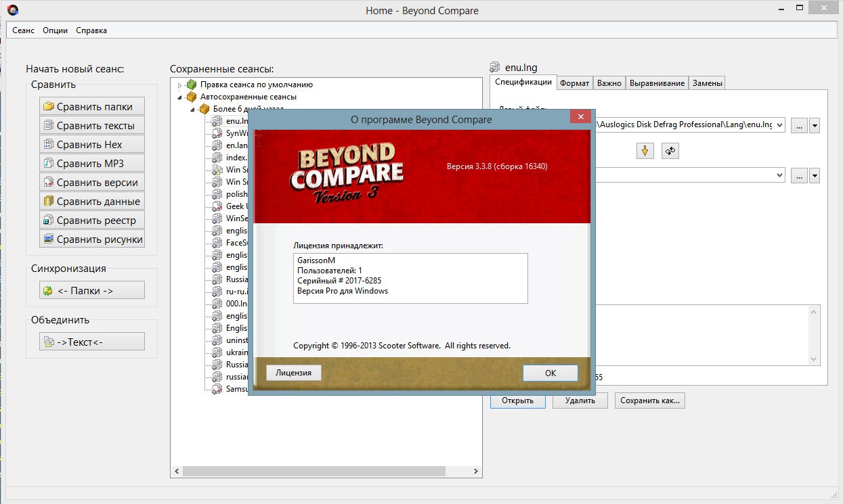Select session row starting with 000.ln
The image size is (843, 504).
click(x=230, y=304)
